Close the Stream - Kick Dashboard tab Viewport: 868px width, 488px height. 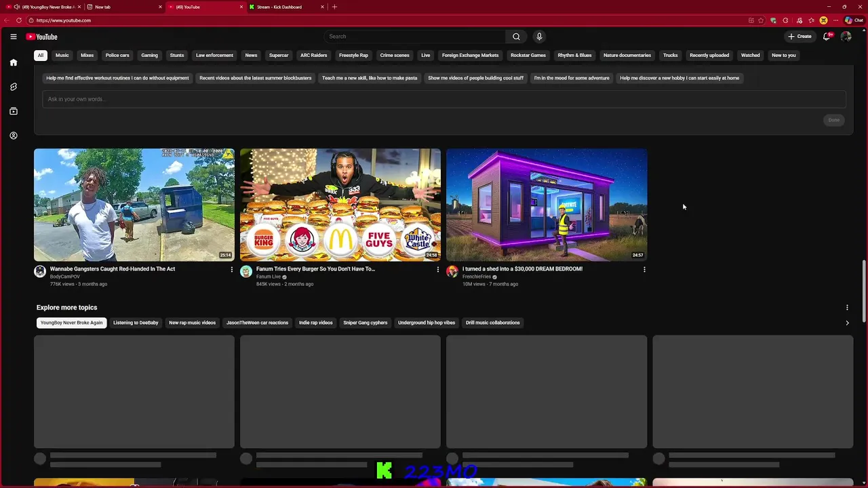click(x=322, y=7)
